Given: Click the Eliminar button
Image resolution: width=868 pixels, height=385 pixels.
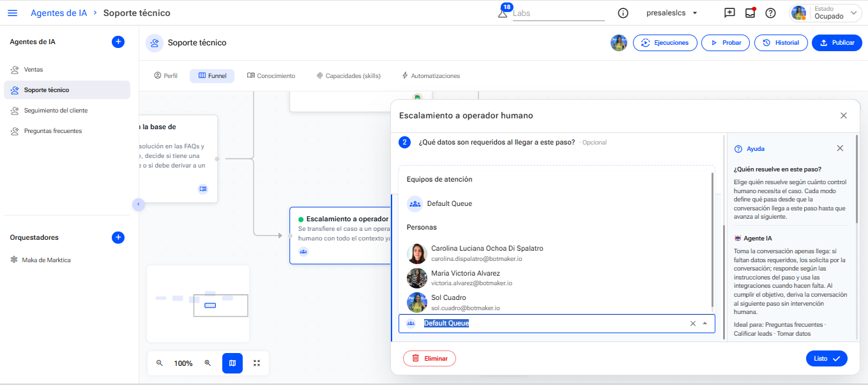Looking at the screenshot, I should (429, 359).
